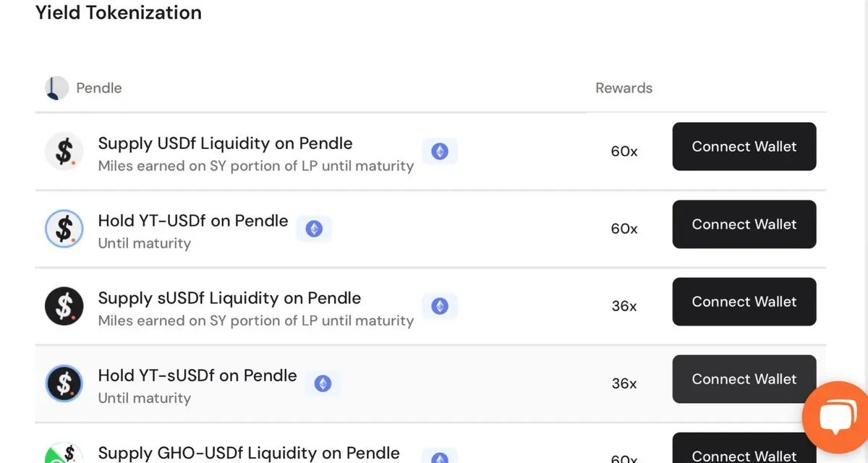Click Ethereum badge beside Hold YT-USDf
Screen dimensions: 868x463
coord(314,229)
